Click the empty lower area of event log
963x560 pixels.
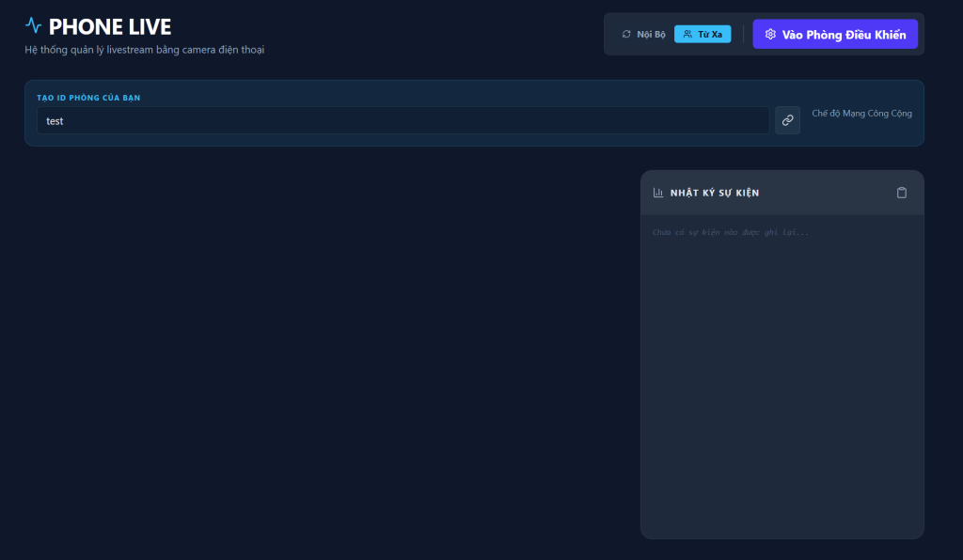[781, 423]
